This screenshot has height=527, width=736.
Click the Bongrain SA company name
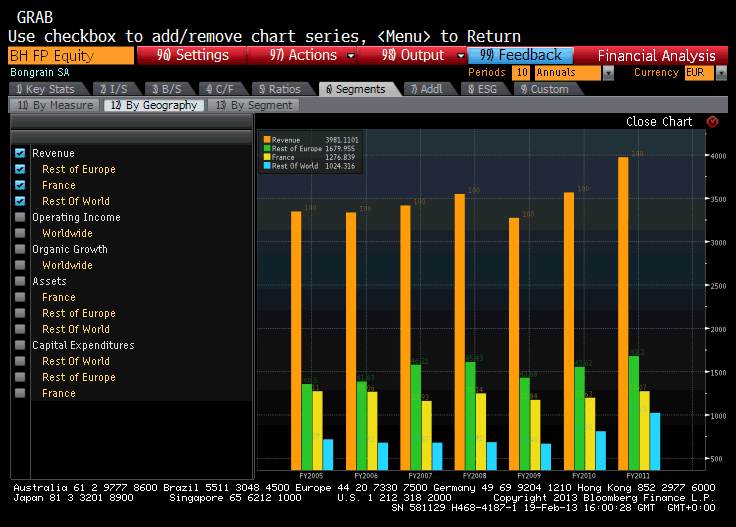click(x=40, y=72)
